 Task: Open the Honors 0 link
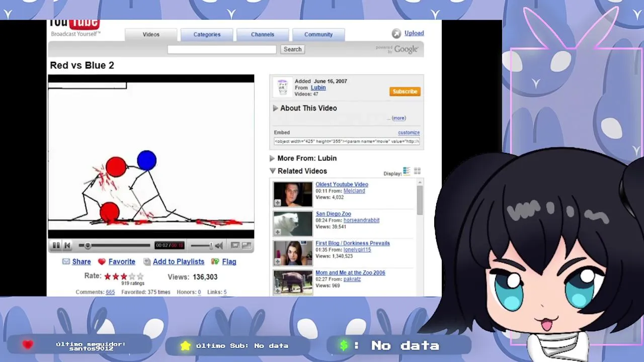(x=199, y=292)
